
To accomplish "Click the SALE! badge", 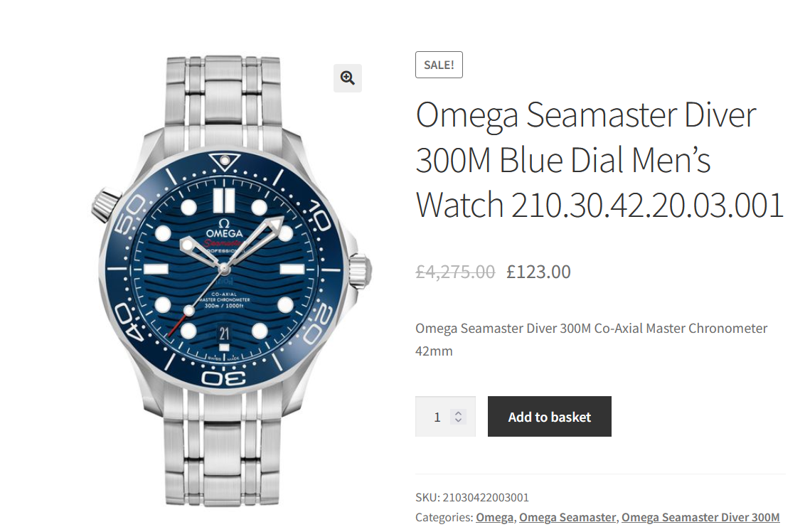I will 439,65.
